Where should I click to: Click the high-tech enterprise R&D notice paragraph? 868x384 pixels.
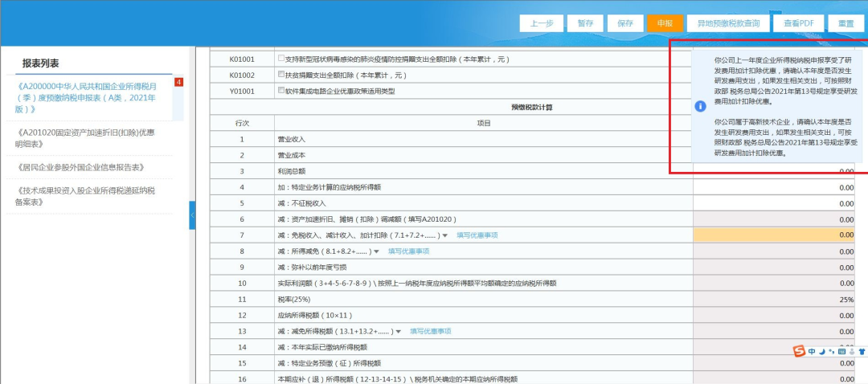pyautogui.click(x=786, y=137)
